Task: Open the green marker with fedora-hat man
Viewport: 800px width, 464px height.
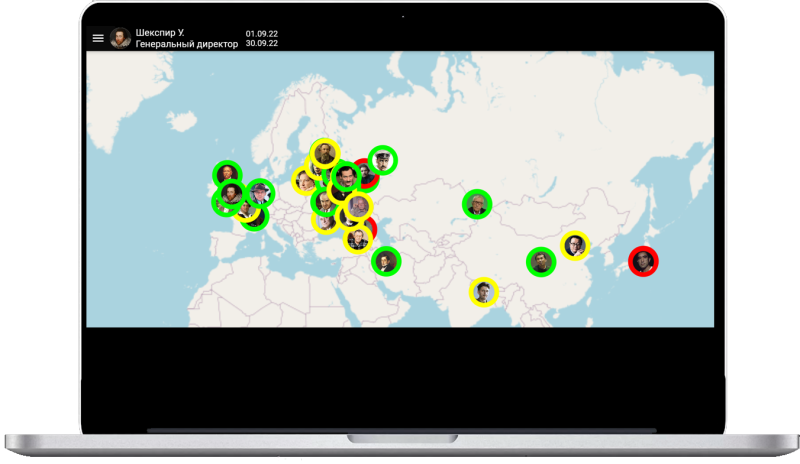Action: coord(260,193)
